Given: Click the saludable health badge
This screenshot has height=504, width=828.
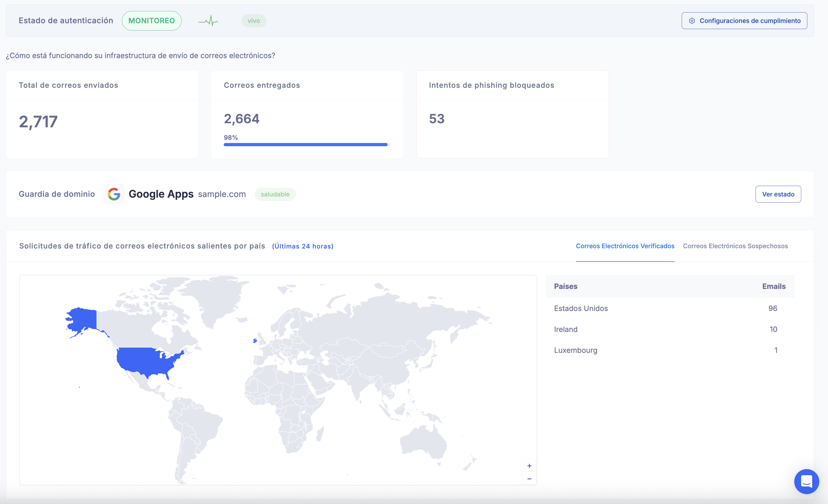Looking at the screenshot, I should point(275,194).
